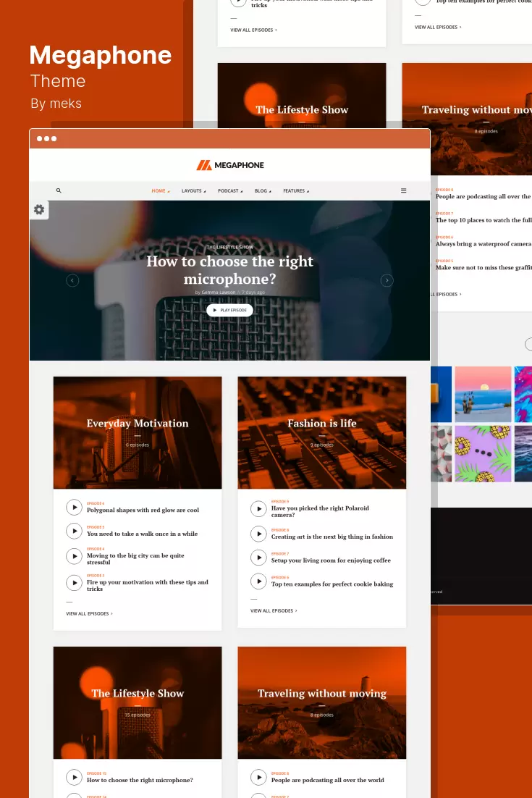Play 'Fire up your motivation' episode
This screenshot has width=532, height=798.
(x=75, y=583)
